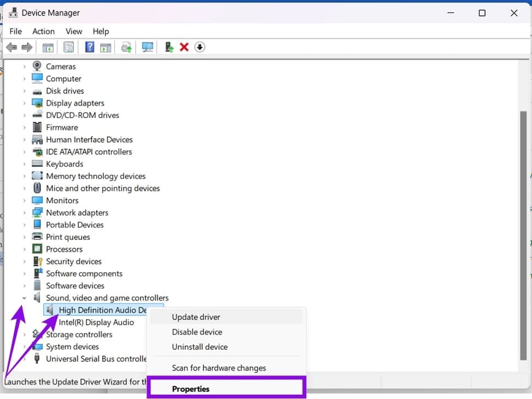Minimize the Device Manager window
Image resolution: width=532 pixels, height=399 pixels.
click(451, 13)
